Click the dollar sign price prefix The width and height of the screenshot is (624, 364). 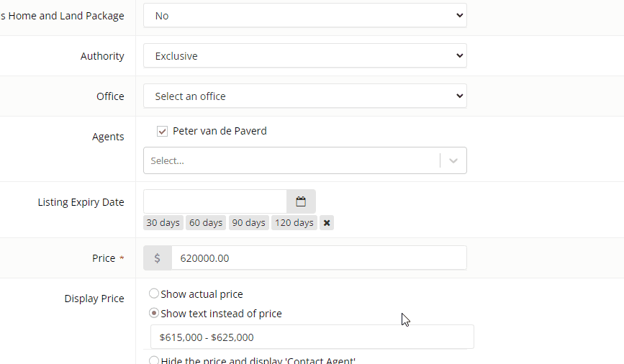(157, 258)
